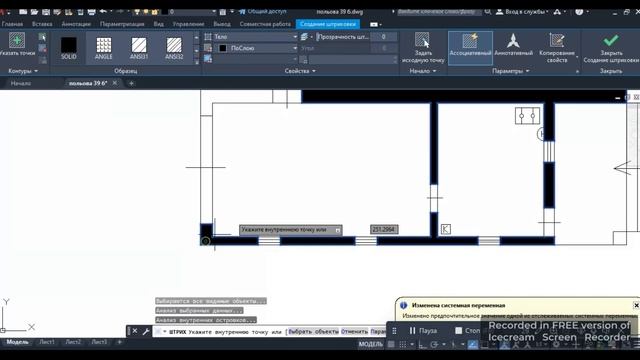Close the command line with X

(135, 331)
